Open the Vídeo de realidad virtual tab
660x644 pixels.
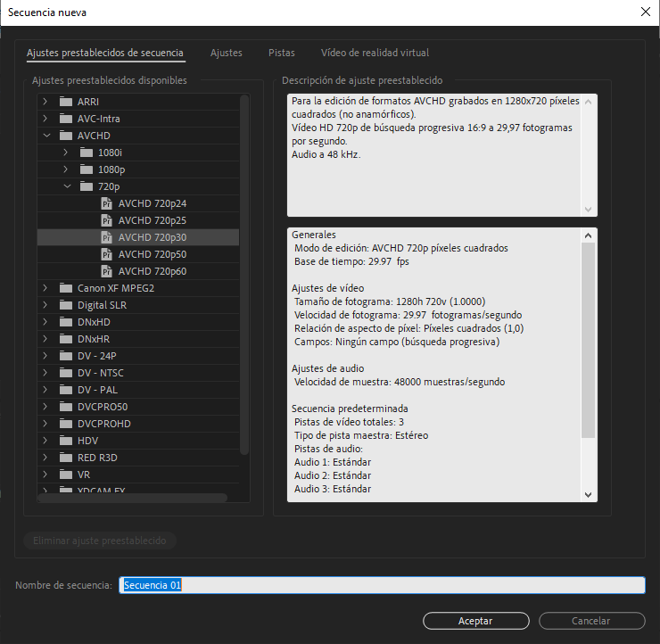[x=375, y=53]
